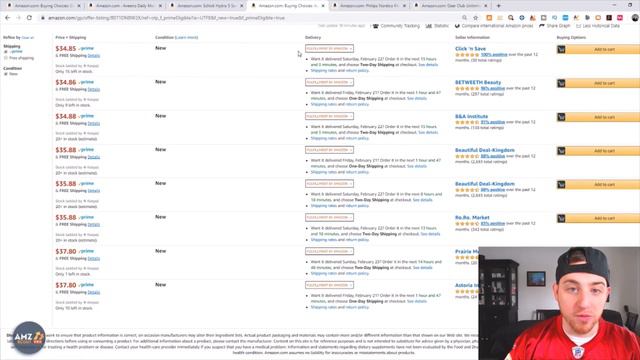Expand Fulfillment by Amazon for $34.85 offer
Screen dimensions: 640x360
(329, 49)
